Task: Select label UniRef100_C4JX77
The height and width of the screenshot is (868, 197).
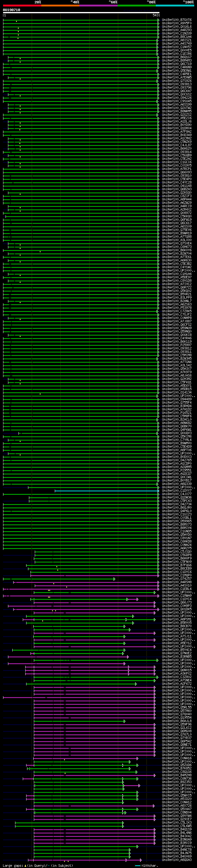Action: (x=177, y=494)
